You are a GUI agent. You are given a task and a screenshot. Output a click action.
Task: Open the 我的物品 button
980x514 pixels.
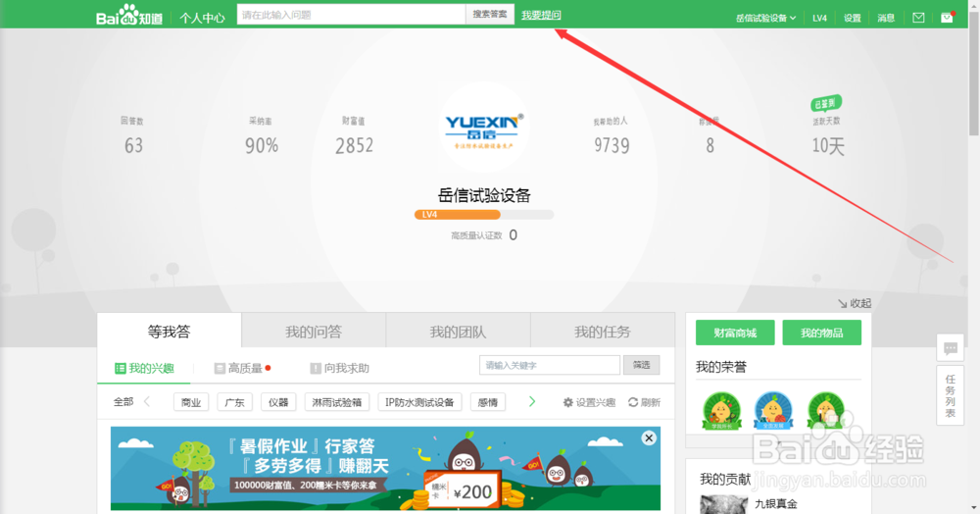point(822,333)
